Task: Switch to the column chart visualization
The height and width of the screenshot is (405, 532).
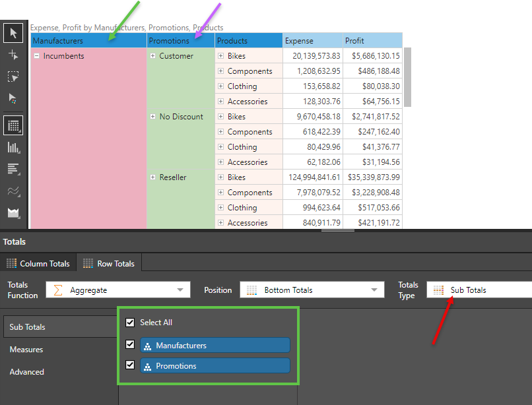Action: click(x=13, y=147)
